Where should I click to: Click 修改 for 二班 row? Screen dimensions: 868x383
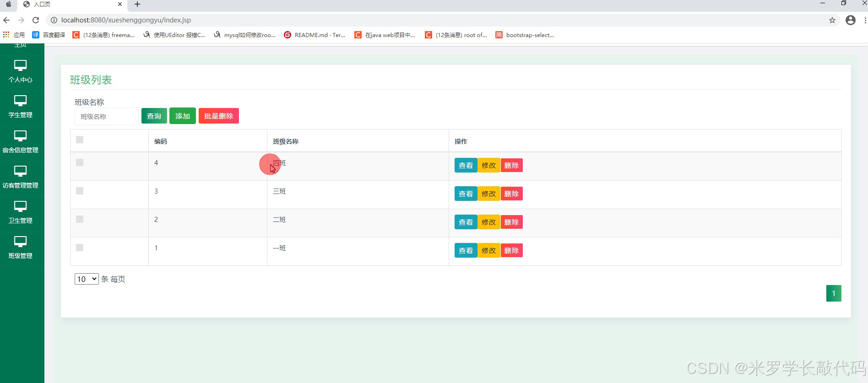(x=489, y=222)
